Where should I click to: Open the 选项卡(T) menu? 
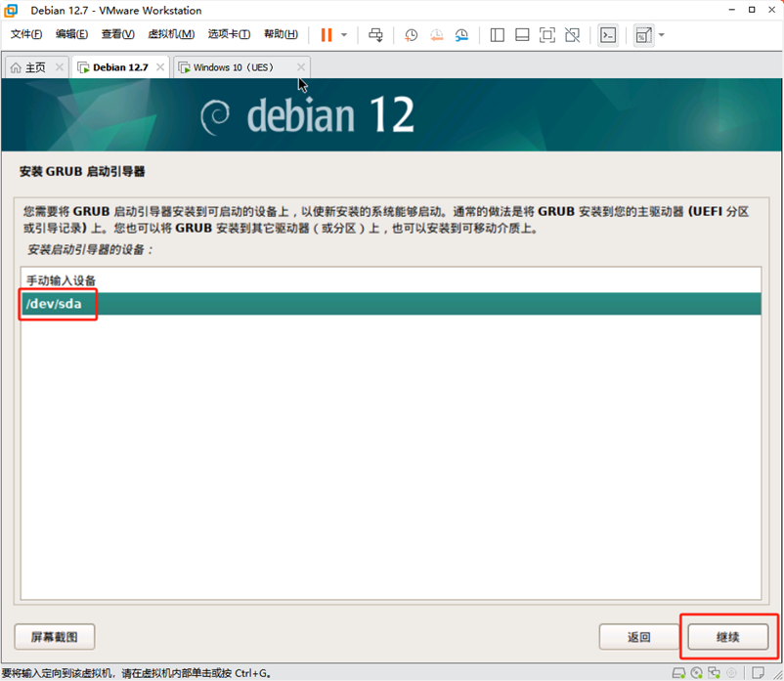coord(229,34)
